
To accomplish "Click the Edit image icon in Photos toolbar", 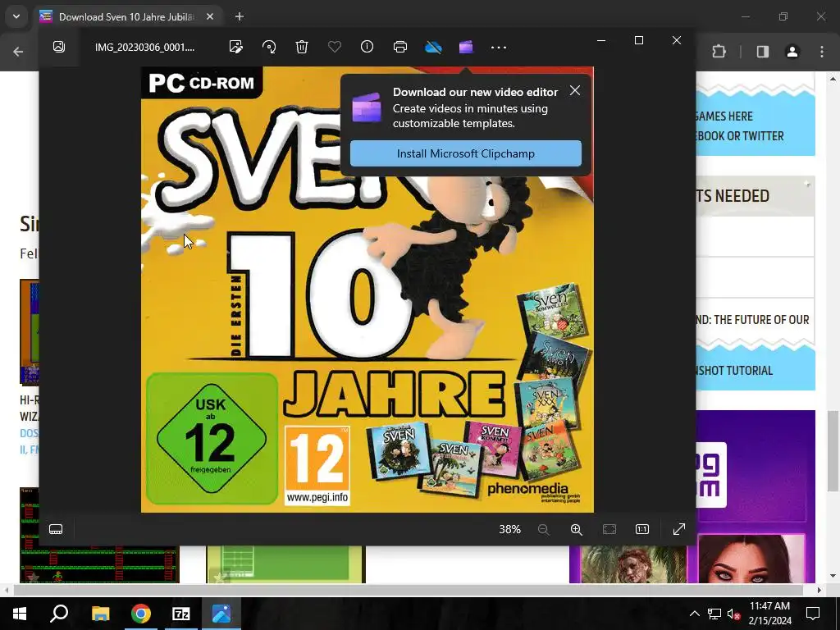I will (x=235, y=47).
